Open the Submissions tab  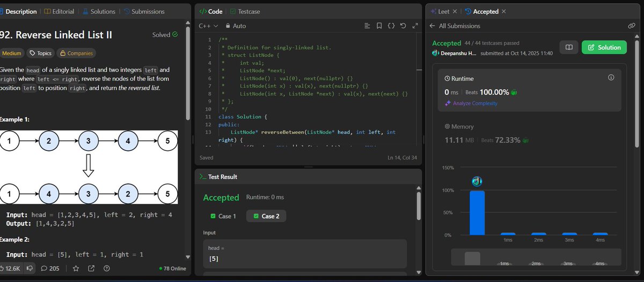(144, 11)
